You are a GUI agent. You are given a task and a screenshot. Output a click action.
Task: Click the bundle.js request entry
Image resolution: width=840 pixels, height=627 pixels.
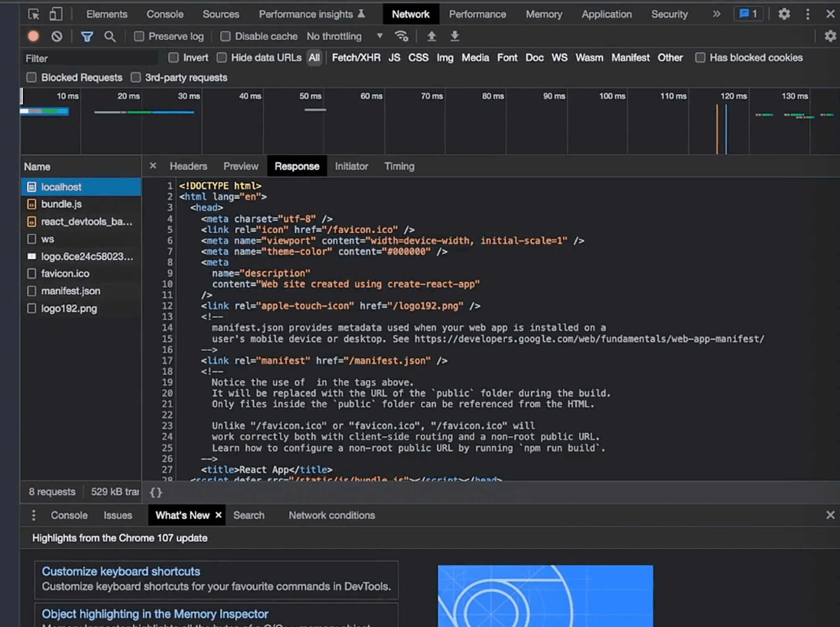coord(62,204)
